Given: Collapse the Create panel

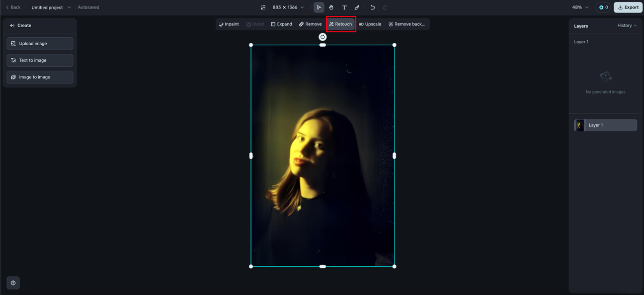Looking at the screenshot, I should pos(12,26).
